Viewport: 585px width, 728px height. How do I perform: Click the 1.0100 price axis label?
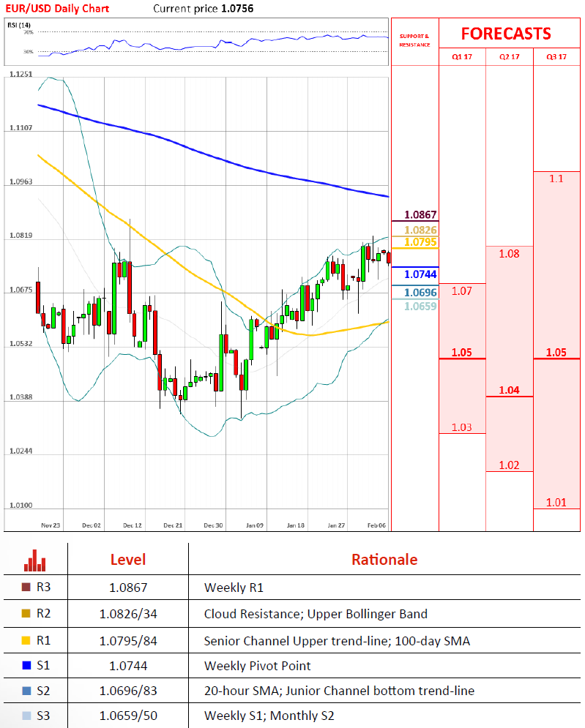(x=21, y=505)
